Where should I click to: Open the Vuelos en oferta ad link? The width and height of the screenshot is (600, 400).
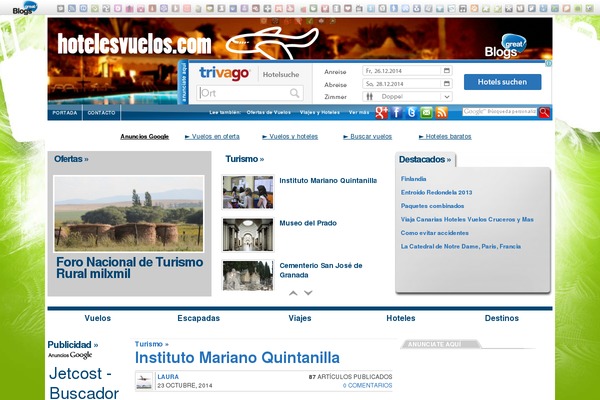212,136
